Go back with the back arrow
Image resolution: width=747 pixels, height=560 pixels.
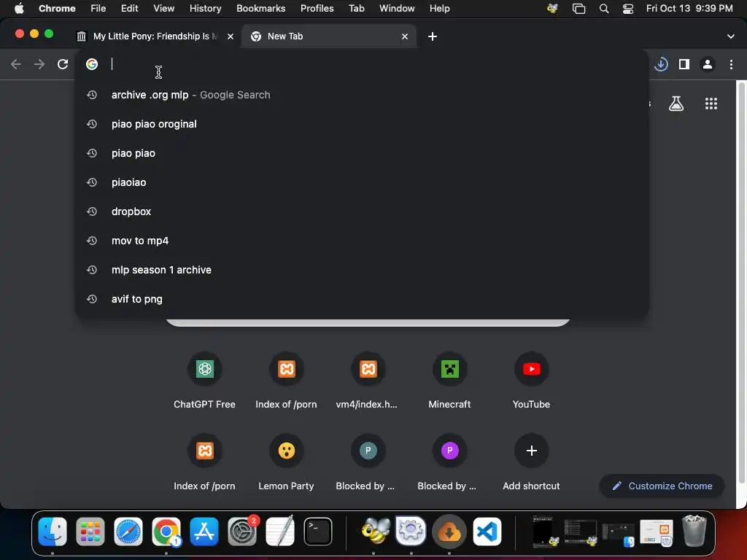(16, 64)
